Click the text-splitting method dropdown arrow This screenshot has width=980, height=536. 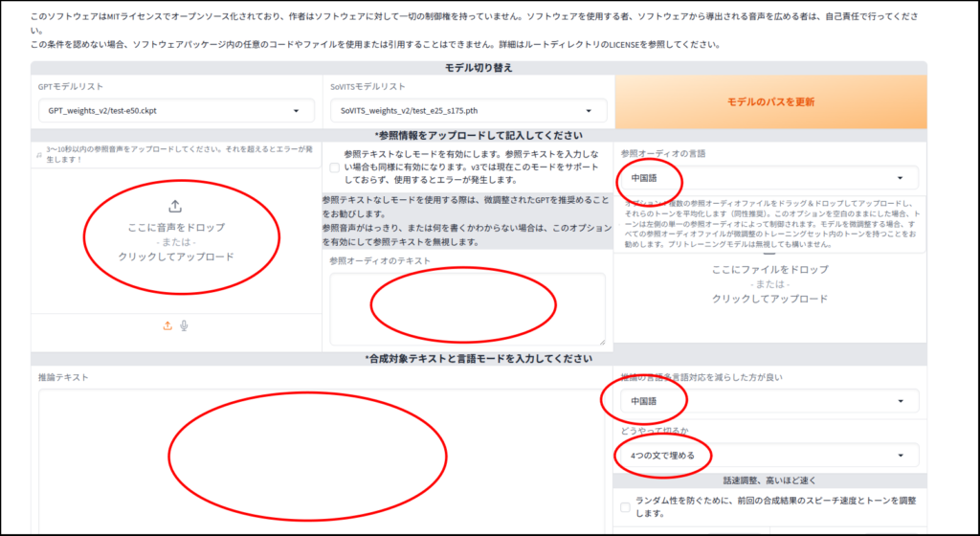coord(900,455)
